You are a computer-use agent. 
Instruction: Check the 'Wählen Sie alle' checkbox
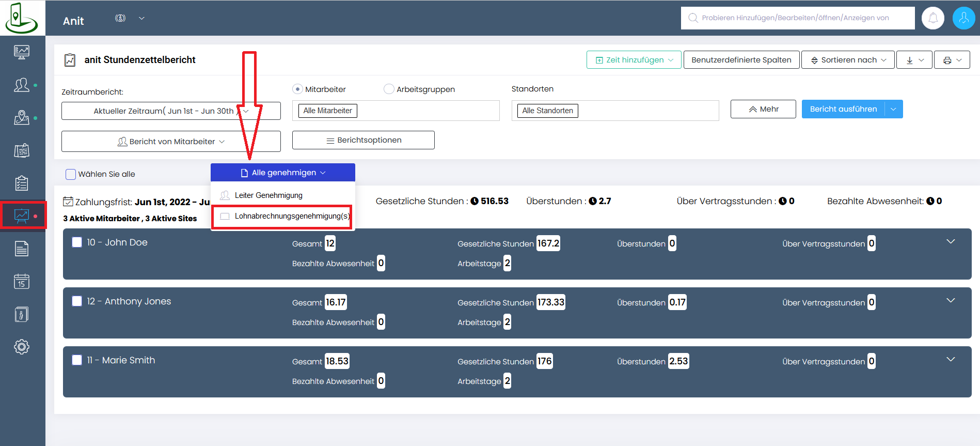(71, 174)
